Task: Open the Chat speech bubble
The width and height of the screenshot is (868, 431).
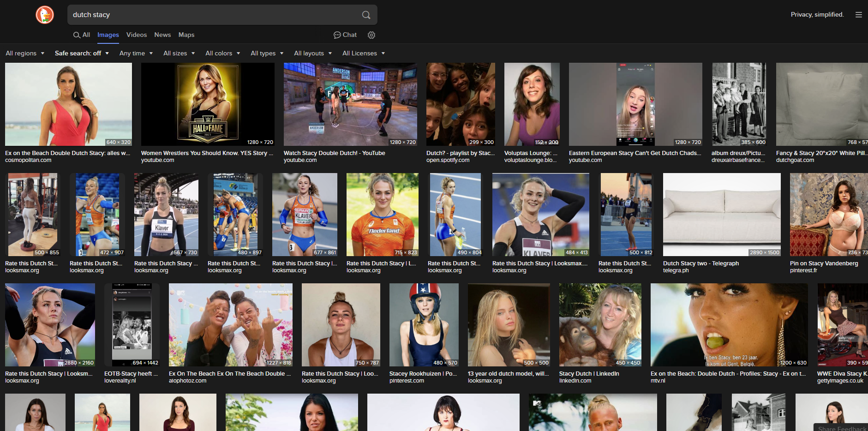Action: (x=345, y=35)
